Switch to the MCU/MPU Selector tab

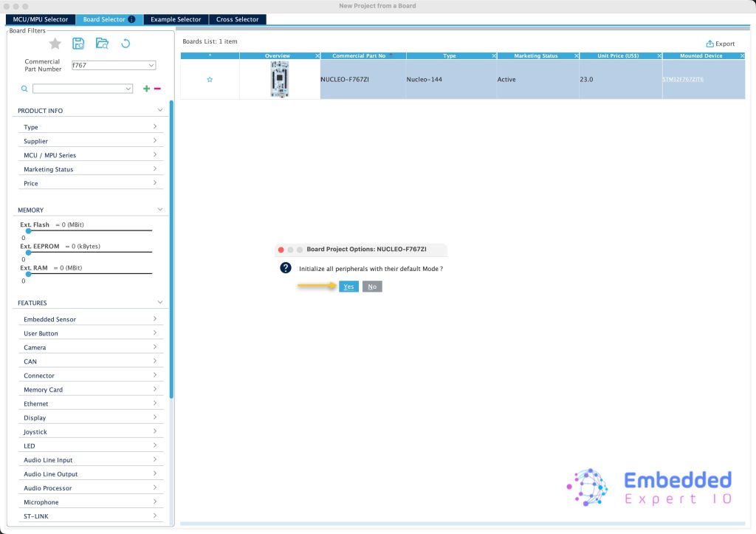[41, 19]
